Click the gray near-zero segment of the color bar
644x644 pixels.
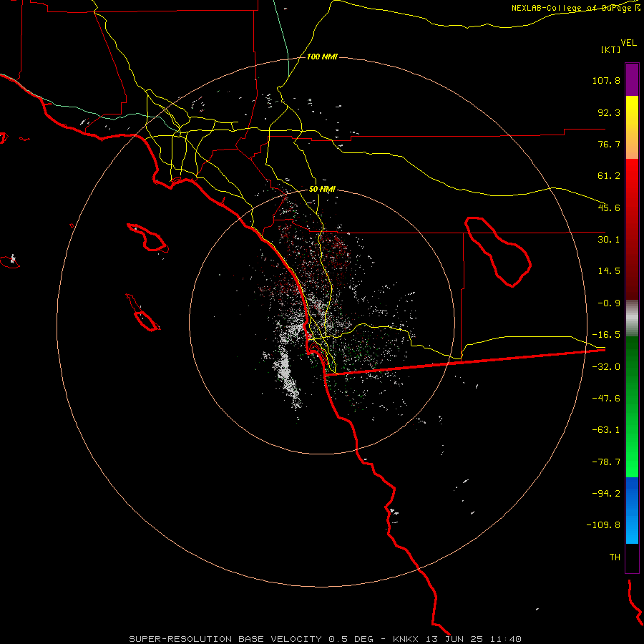[x=632, y=318]
